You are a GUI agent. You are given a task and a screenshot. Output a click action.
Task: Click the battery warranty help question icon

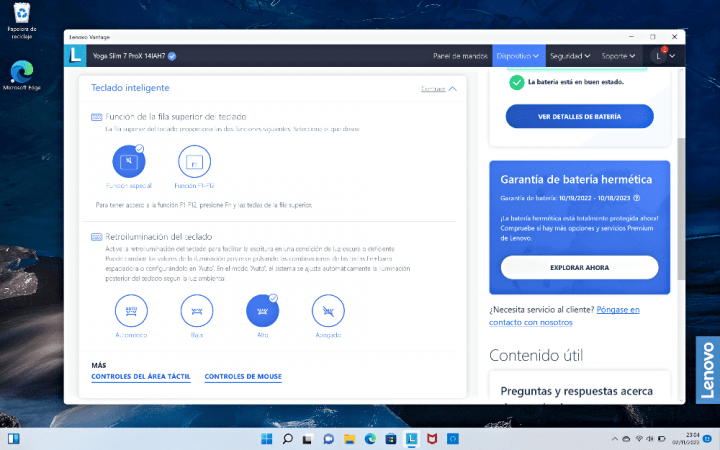(x=637, y=198)
